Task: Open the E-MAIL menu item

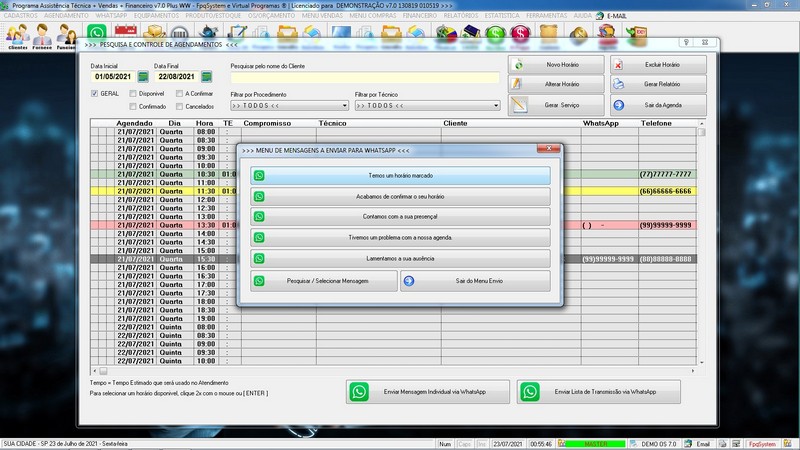Action: point(611,16)
